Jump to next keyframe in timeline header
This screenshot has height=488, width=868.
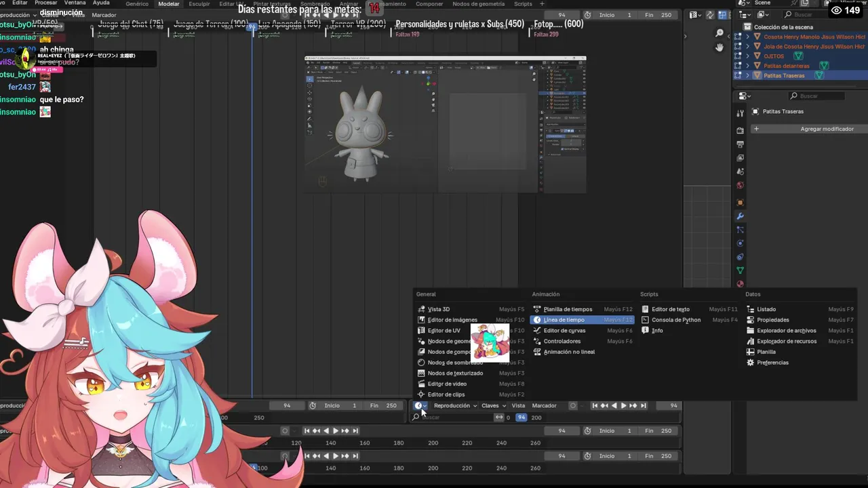[633, 405]
